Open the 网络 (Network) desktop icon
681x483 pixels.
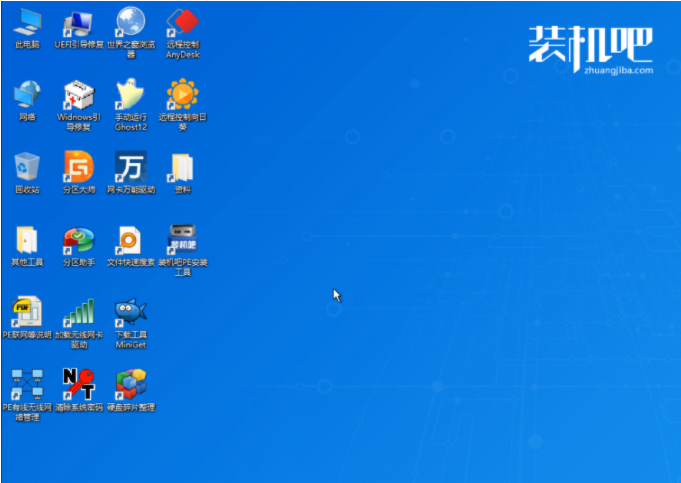pyautogui.click(x=27, y=95)
